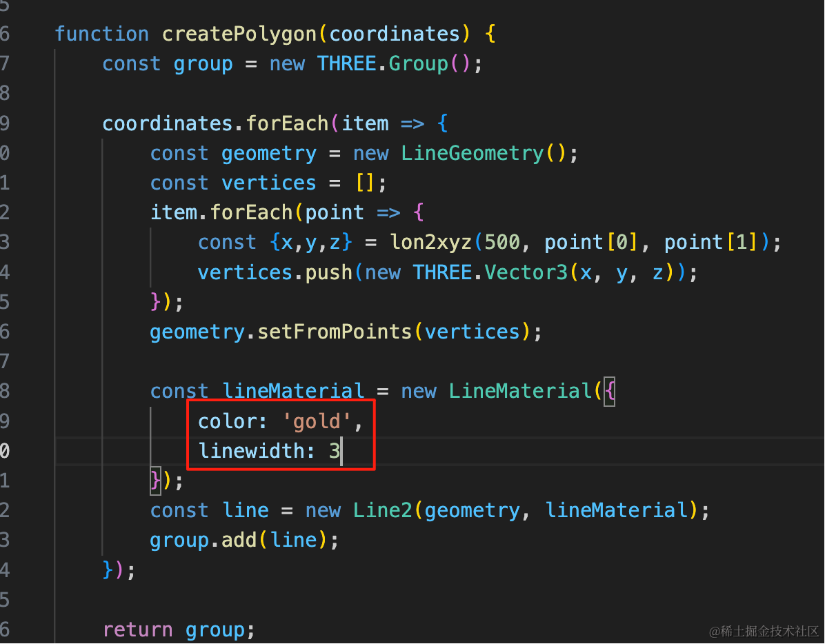Click the 'lon2xyz' function call
The image size is (825, 644).
[x=430, y=243]
